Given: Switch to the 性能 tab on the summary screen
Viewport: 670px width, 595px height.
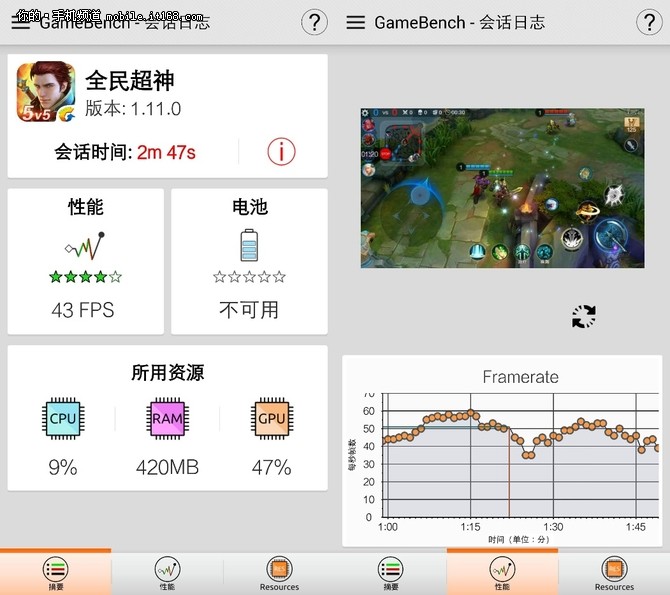Looking at the screenshot, I should (167, 573).
